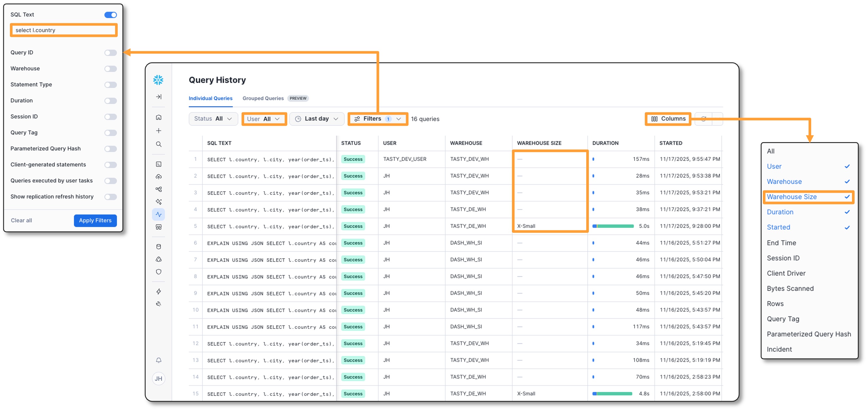Expand the Last day time dropdown

click(316, 119)
